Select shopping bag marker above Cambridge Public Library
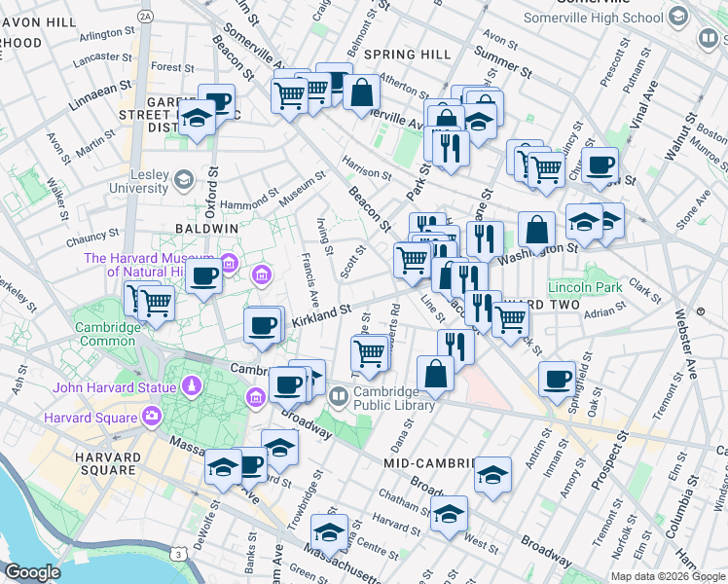Image resolution: width=728 pixels, height=584 pixels. (435, 374)
